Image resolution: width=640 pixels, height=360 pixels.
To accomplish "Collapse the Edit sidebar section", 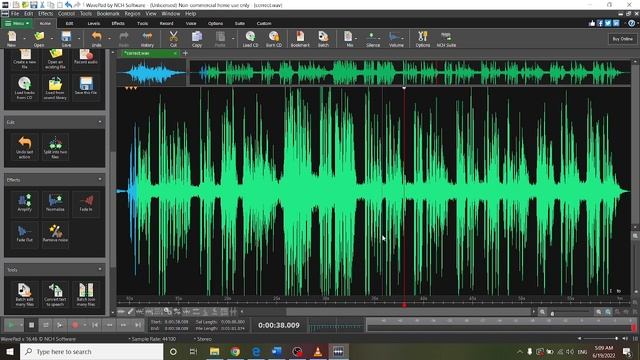I will [x=100, y=122].
